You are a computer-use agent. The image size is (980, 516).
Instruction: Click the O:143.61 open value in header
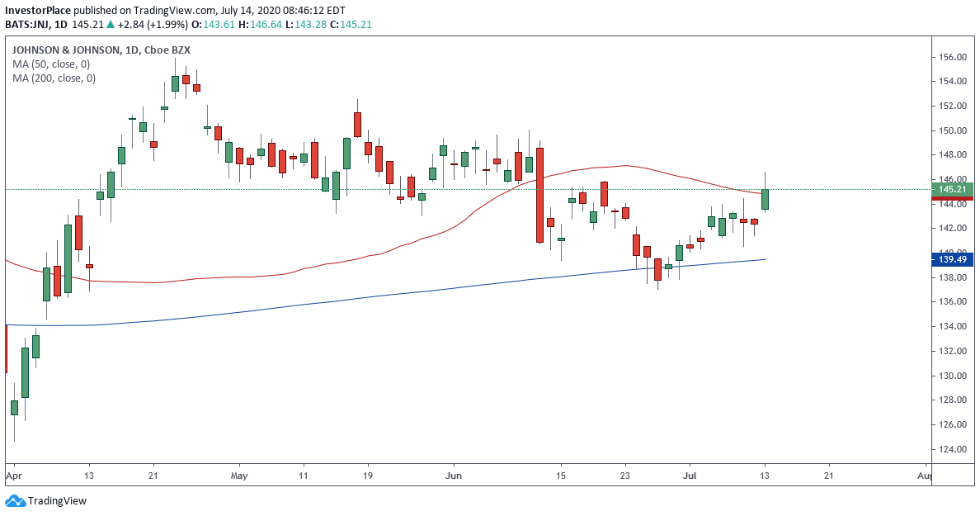point(214,25)
